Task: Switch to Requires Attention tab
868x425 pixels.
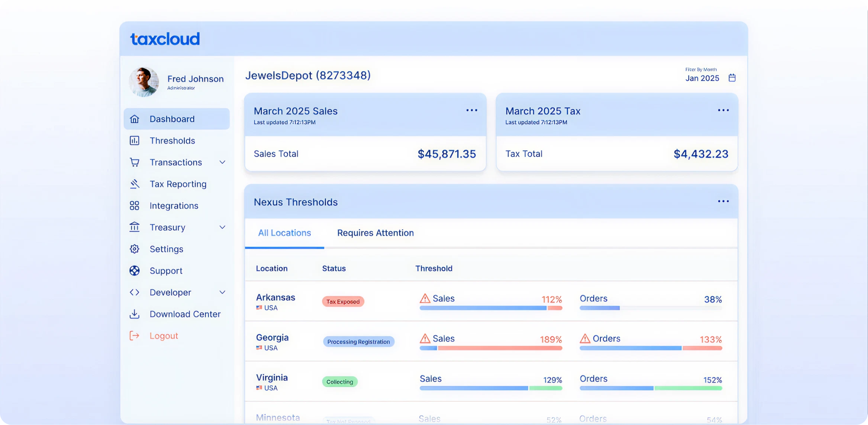Action: [x=375, y=233]
